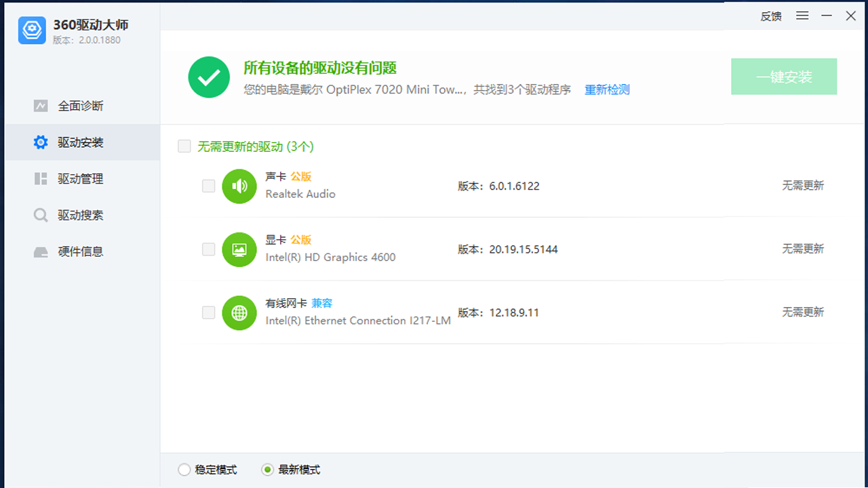Select the 稳定模式 radio button
Viewport: 868px width, 488px height.
pyautogui.click(x=184, y=469)
